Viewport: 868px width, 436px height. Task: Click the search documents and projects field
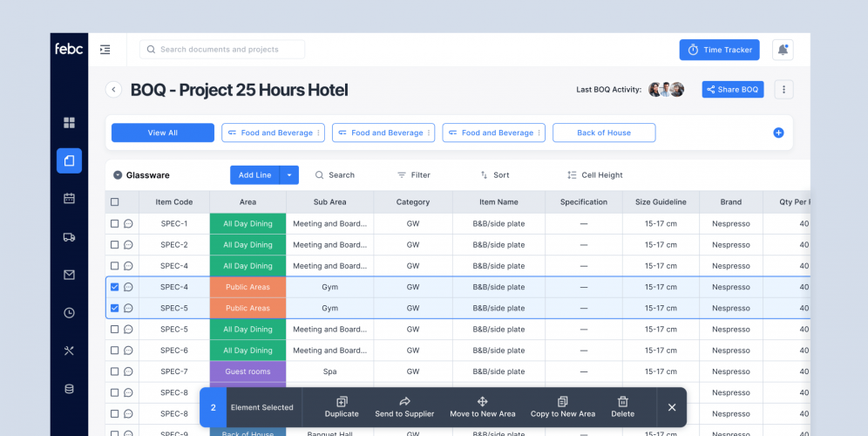[222, 50]
